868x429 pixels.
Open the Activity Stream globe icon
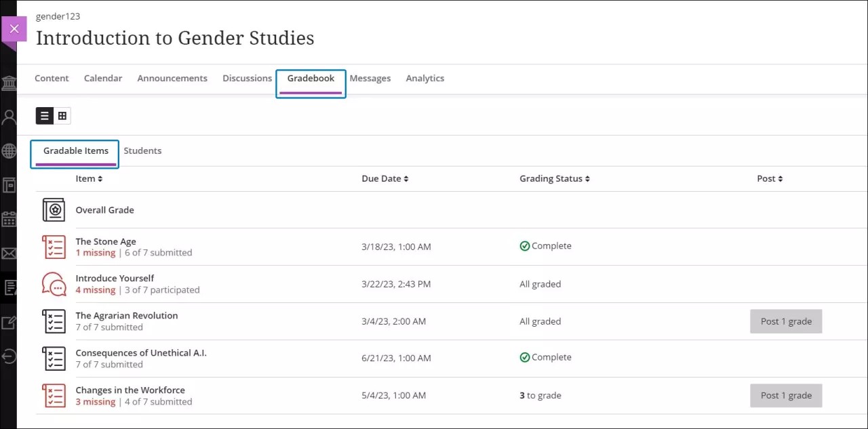point(9,150)
